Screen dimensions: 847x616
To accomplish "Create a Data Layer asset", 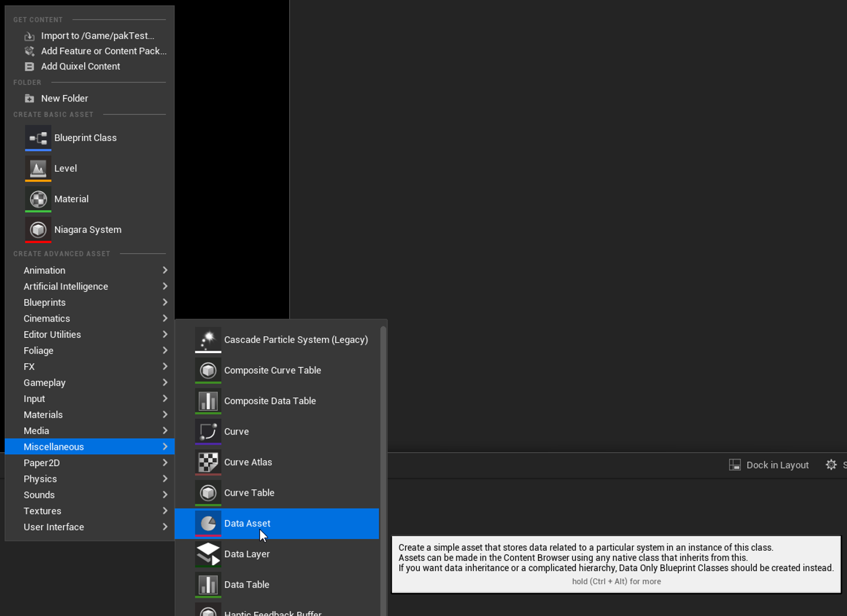I will 277,554.
